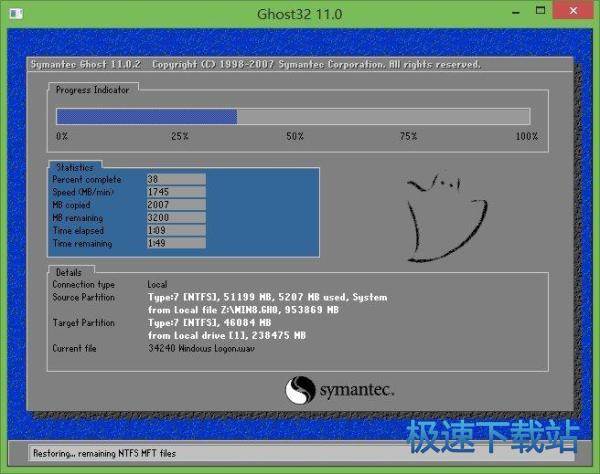Click the '34240 Windows Logon.wav' current file

tap(201, 349)
